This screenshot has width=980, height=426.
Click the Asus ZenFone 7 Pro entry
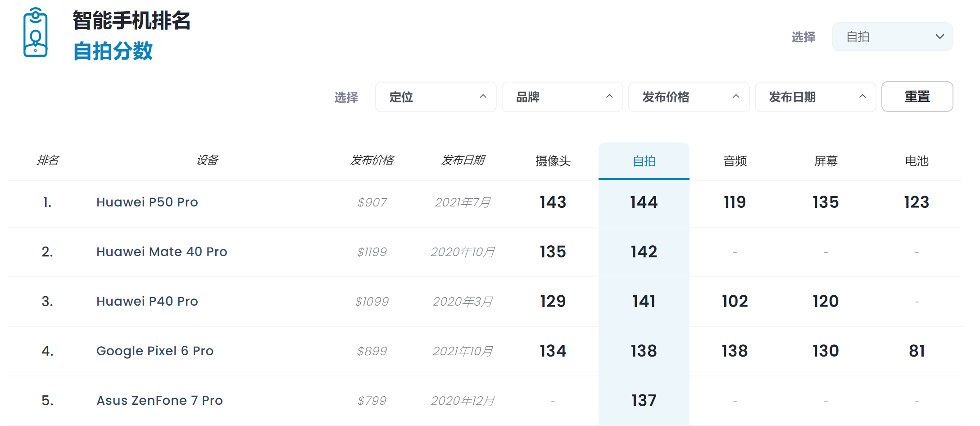click(x=159, y=400)
